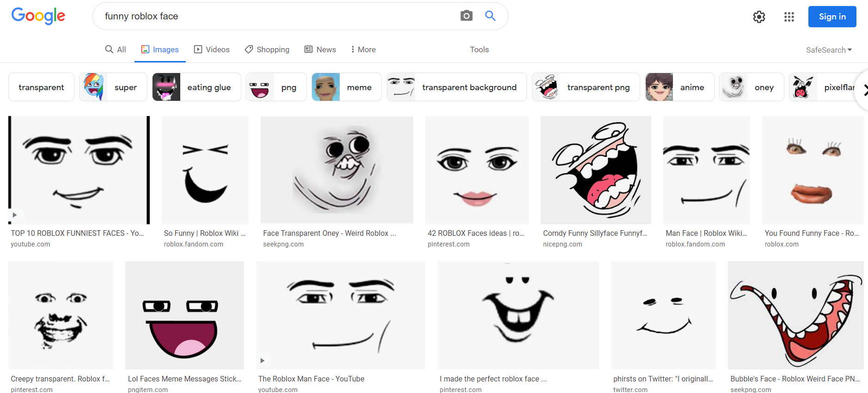The height and width of the screenshot is (393, 868).
Task: Open phirsts on Twitter image
Action: [x=663, y=315]
